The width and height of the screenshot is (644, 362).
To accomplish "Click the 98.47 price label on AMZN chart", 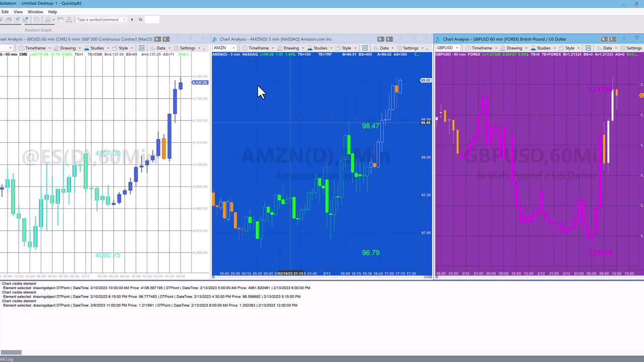I will (371, 126).
